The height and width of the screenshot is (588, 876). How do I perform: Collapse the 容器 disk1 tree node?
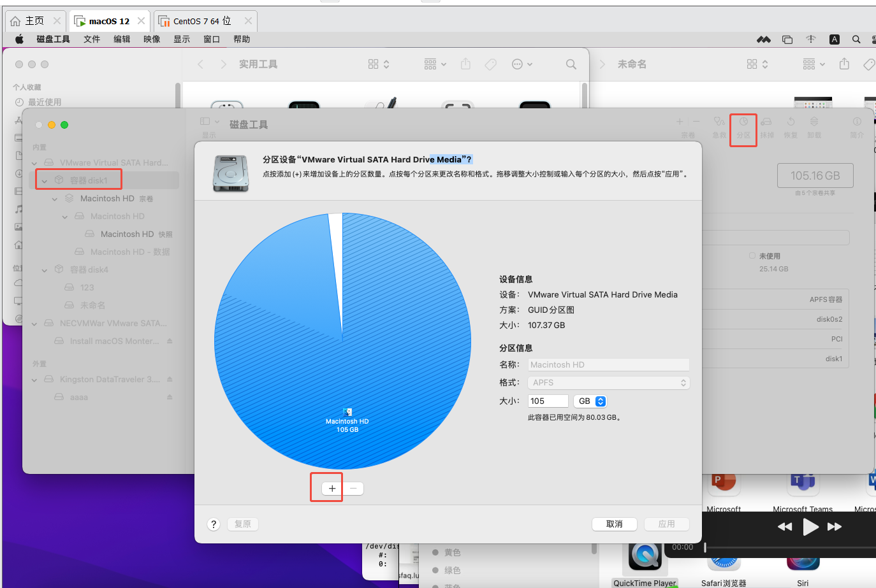(45, 181)
